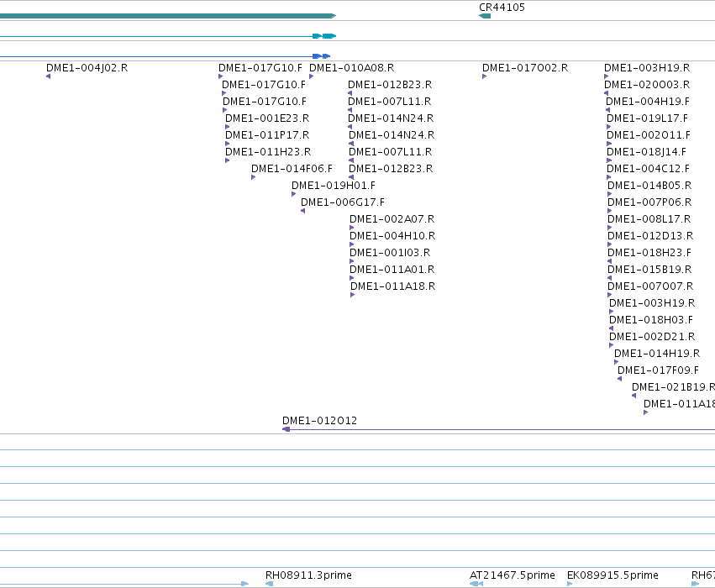715x588 pixels.
Task: Select feature label DME1-007O07.R
Action: (650, 286)
